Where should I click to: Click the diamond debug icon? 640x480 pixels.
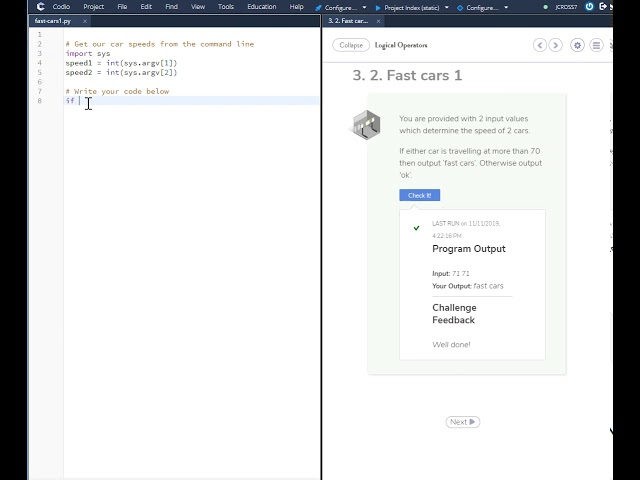tap(460, 8)
